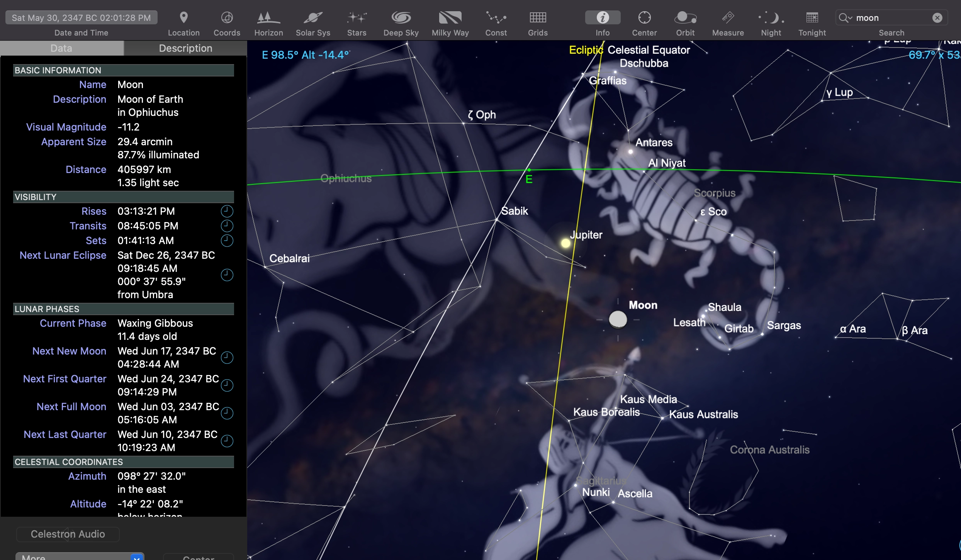The height and width of the screenshot is (560, 961).
Task: Toggle the Milky Way display
Action: click(450, 18)
